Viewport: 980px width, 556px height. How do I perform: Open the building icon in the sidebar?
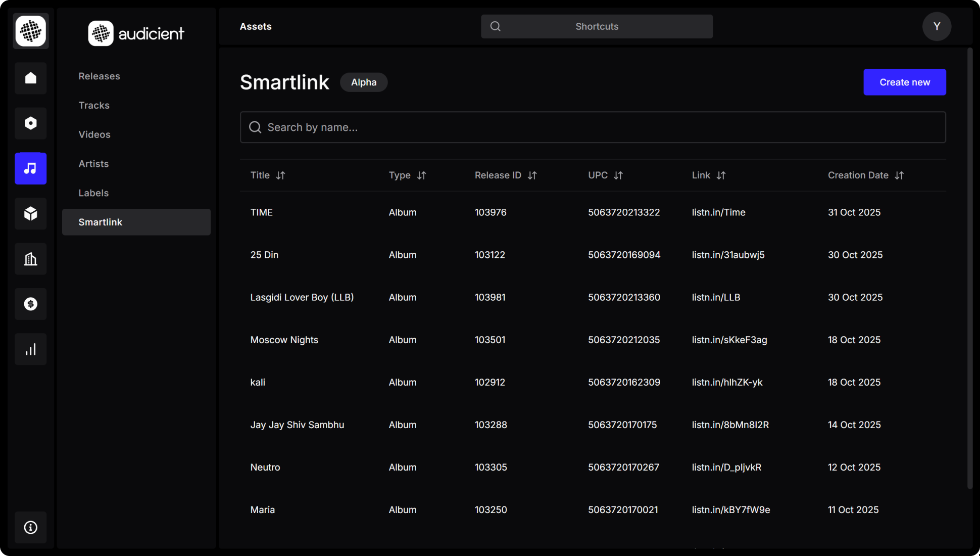coord(30,259)
